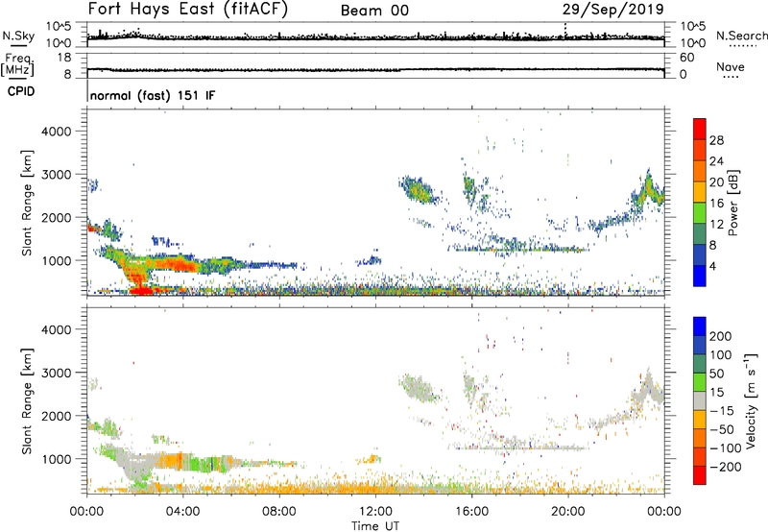Click the 'Beam 00' label

pos(374,11)
